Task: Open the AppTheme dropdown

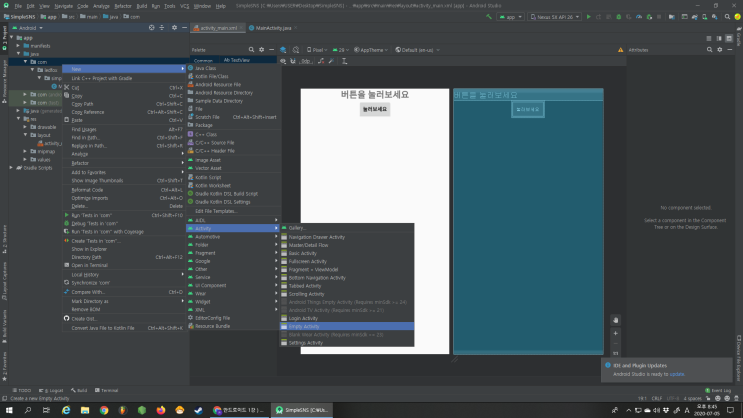Action: click(x=371, y=50)
